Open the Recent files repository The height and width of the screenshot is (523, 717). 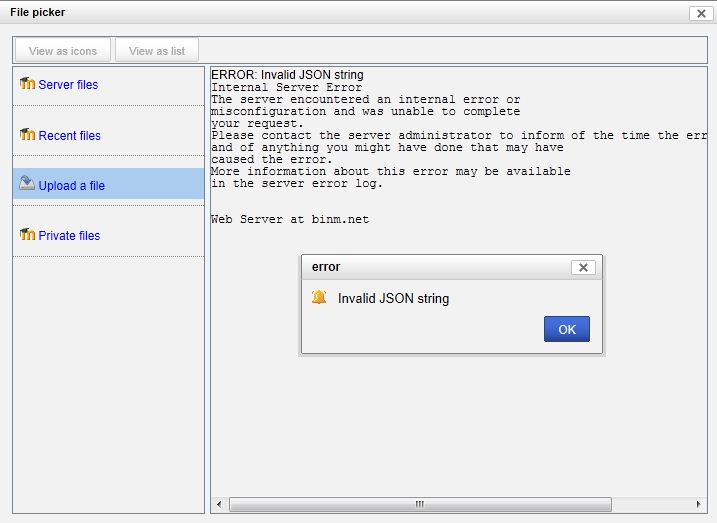pos(70,136)
